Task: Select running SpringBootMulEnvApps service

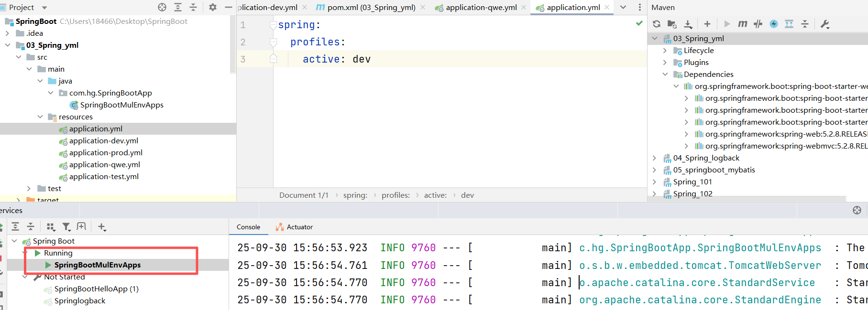Action: coord(97,265)
